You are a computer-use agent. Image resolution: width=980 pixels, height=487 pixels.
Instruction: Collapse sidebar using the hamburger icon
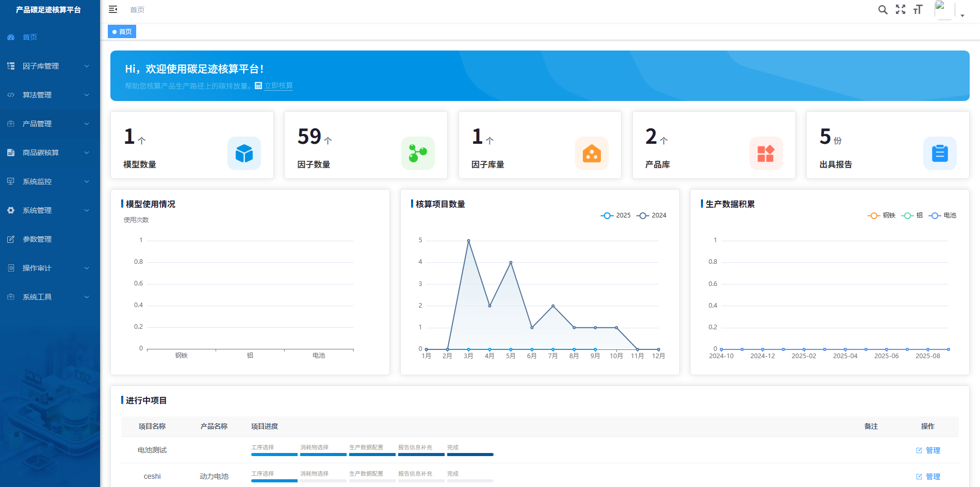click(x=113, y=10)
